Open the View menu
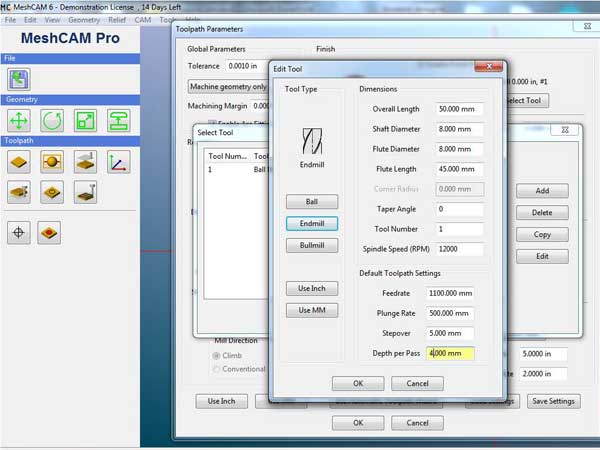This screenshot has width=600, height=450. point(52,20)
